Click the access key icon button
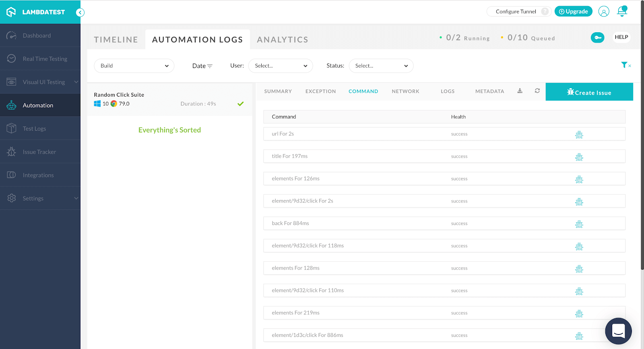Viewport: 644px width, 349px height. click(597, 37)
